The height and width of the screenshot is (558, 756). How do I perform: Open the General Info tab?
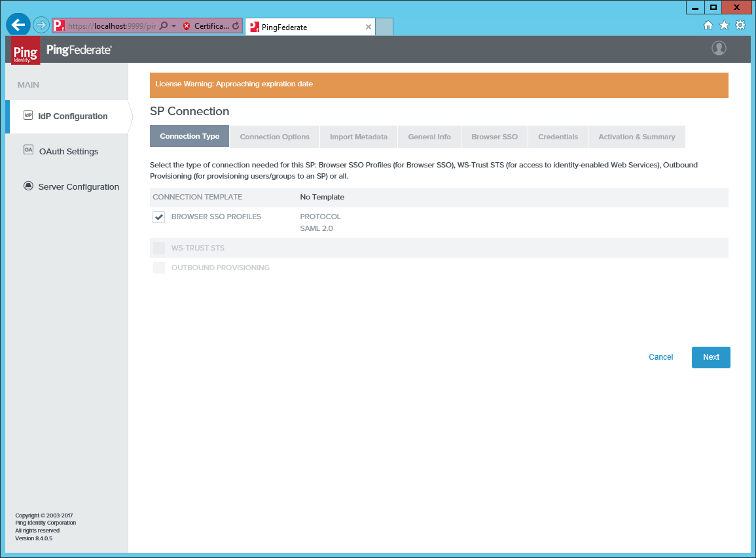[429, 137]
